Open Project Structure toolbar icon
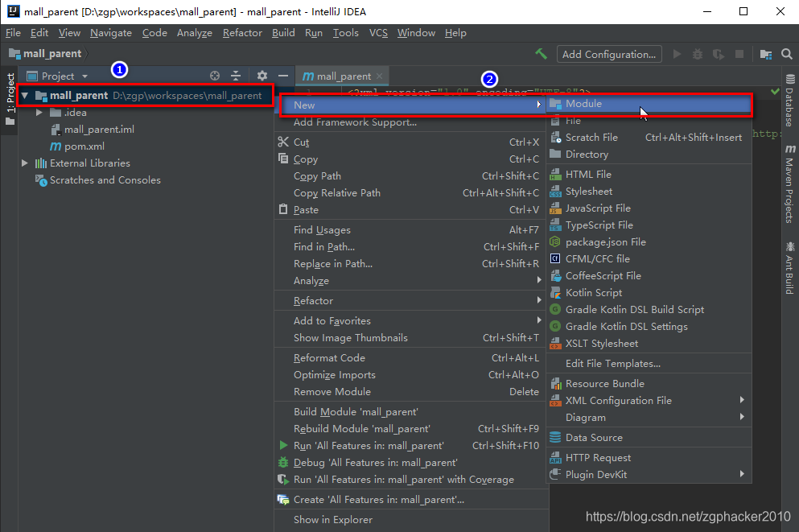Image resolution: width=799 pixels, height=532 pixels. (x=766, y=54)
